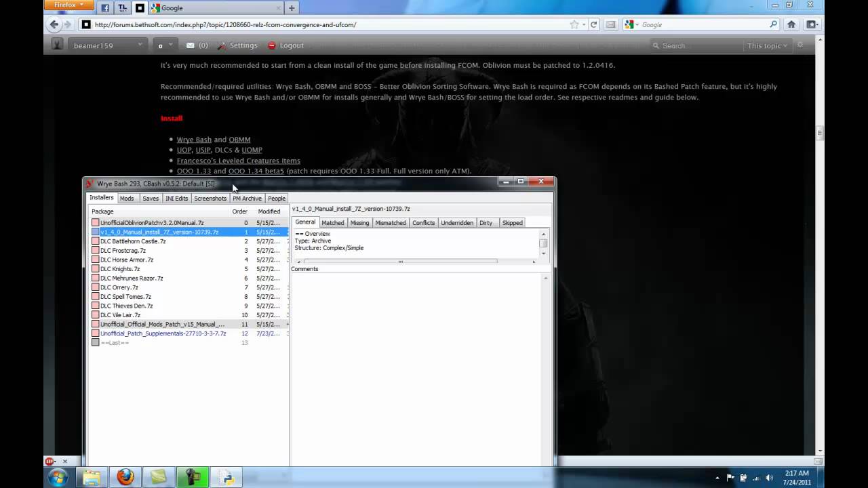The height and width of the screenshot is (488, 868).
Task: Toggle DLC Battlehorn Castle package checkbox
Action: (x=96, y=241)
